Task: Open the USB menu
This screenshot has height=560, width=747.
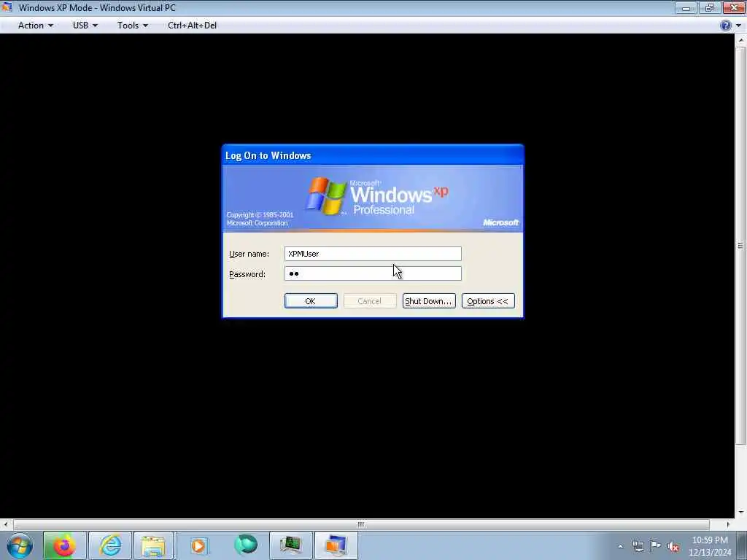Action: (x=85, y=26)
